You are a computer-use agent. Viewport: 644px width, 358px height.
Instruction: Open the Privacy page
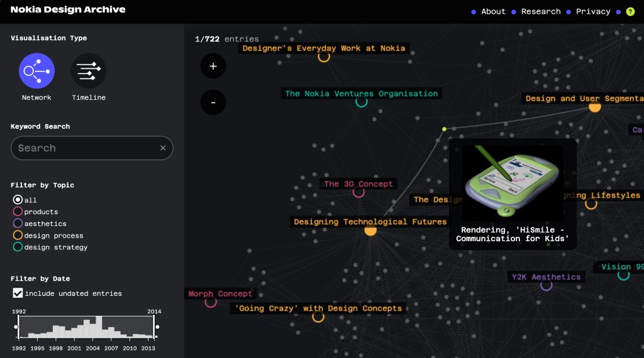click(x=593, y=11)
